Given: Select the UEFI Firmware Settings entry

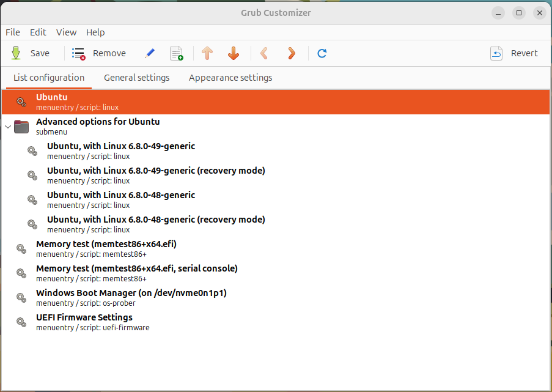Looking at the screenshot, I should click(x=84, y=322).
